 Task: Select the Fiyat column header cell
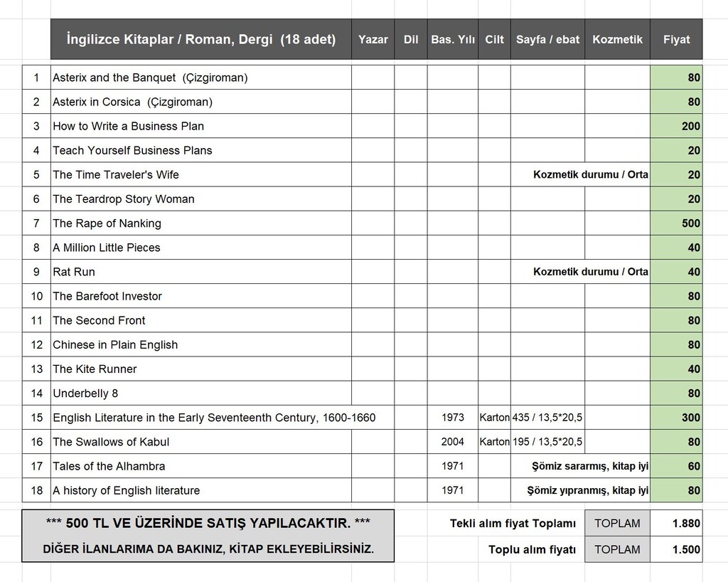point(676,39)
